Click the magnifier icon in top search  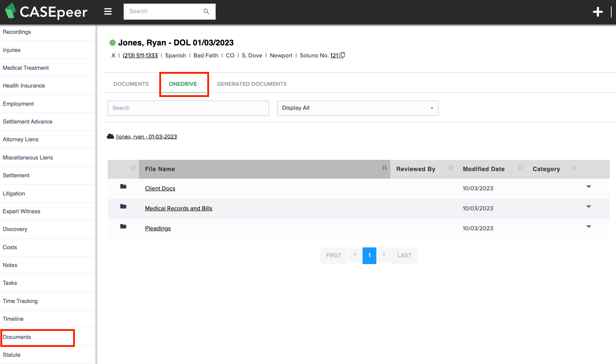click(206, 12)
